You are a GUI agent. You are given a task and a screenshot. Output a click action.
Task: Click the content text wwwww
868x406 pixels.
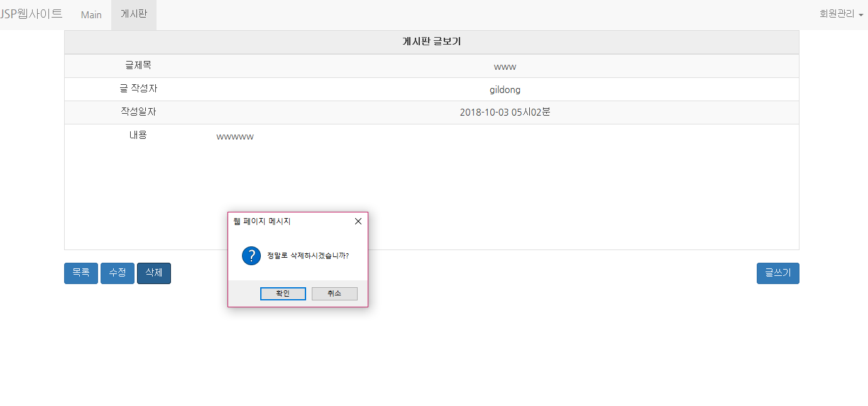click(x=235, y=136)
